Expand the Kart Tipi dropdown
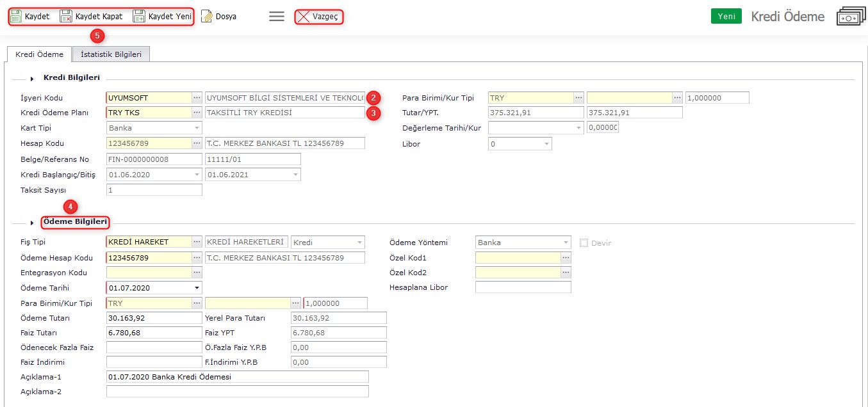This screenshot has width=868, height=407. (197, 128)
